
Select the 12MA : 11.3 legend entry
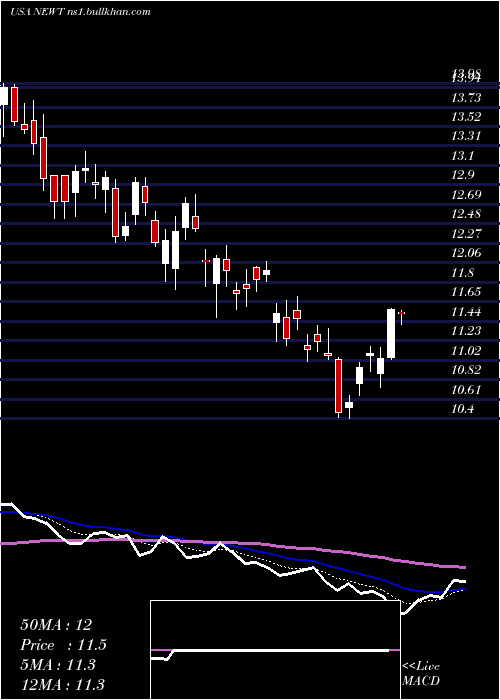click(62, 684)
